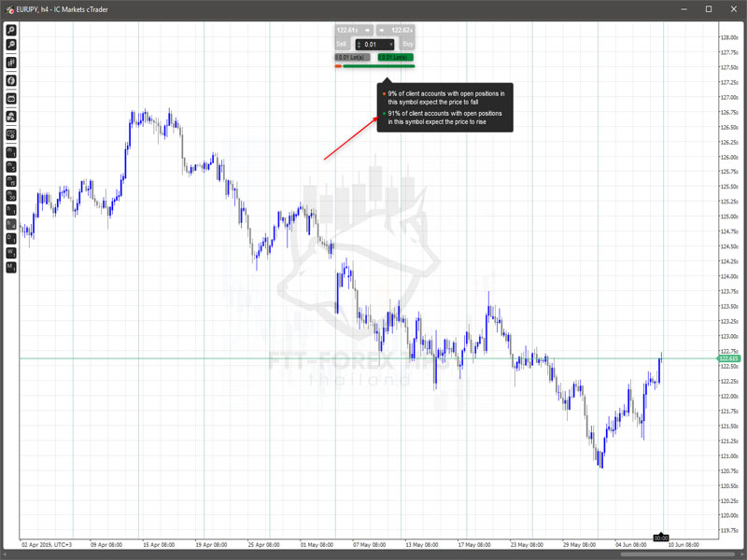
Task: Click the 0.01 volume input field
Action: click(x=375, y=45)
